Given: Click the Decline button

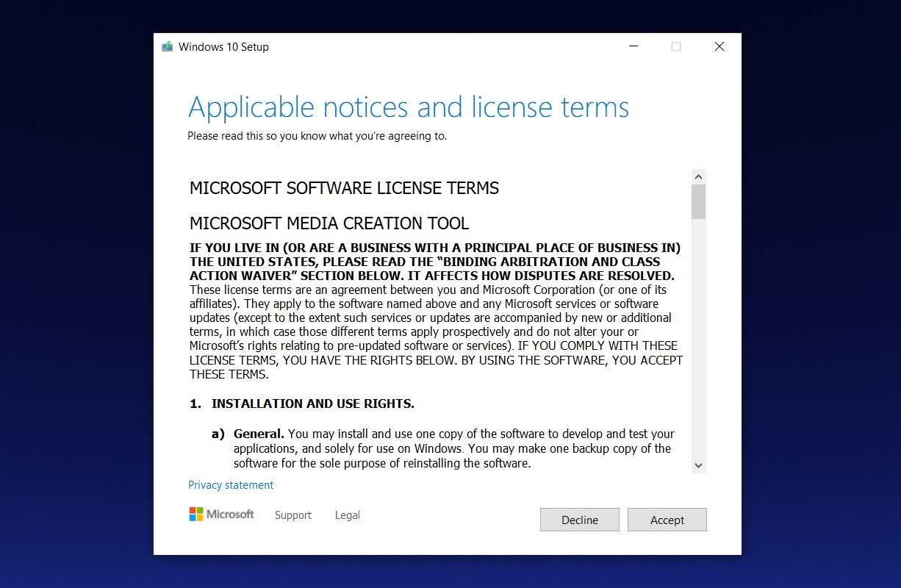Looking at the screenshot, I should [580, 520].
